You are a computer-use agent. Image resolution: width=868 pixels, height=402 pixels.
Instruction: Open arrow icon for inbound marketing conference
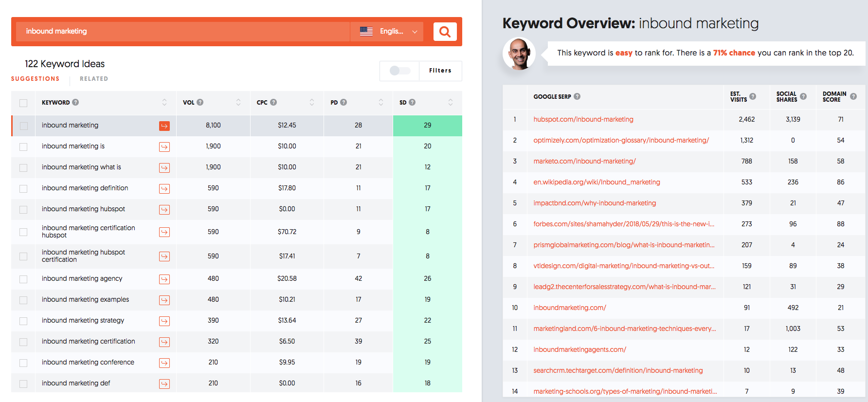164,363
